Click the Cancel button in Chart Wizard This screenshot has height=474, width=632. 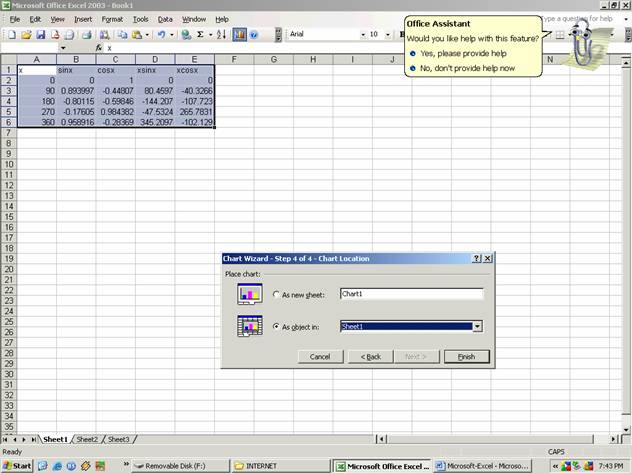point(320,357)
